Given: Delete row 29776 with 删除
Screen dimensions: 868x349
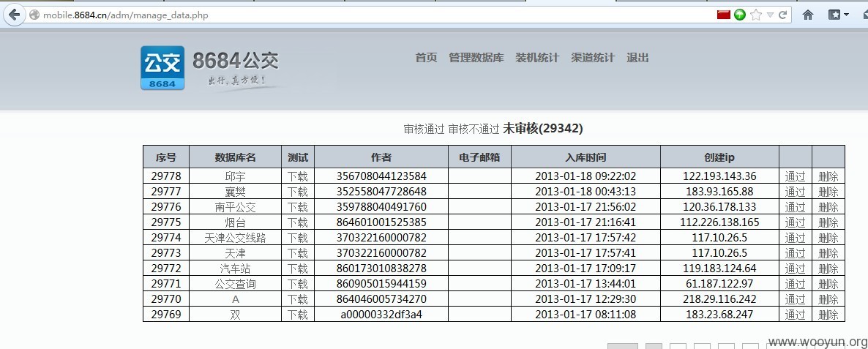Looking at the screenshot, I should tap(828, 207).
